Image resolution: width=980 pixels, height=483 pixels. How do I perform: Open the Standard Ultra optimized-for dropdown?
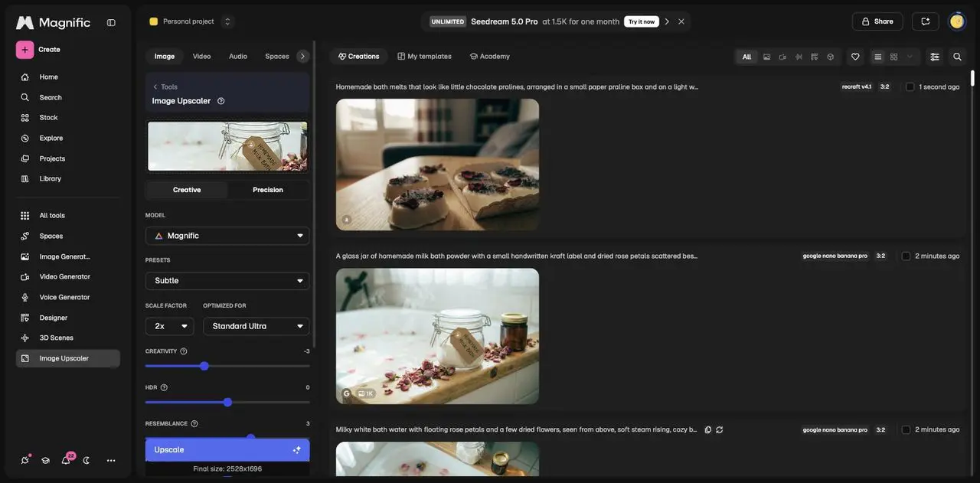pyautogui.click(x=256, y=326)
